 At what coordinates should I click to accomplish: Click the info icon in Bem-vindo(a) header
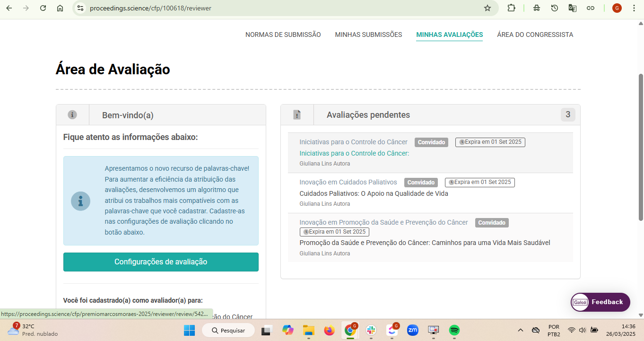point(72,115)
